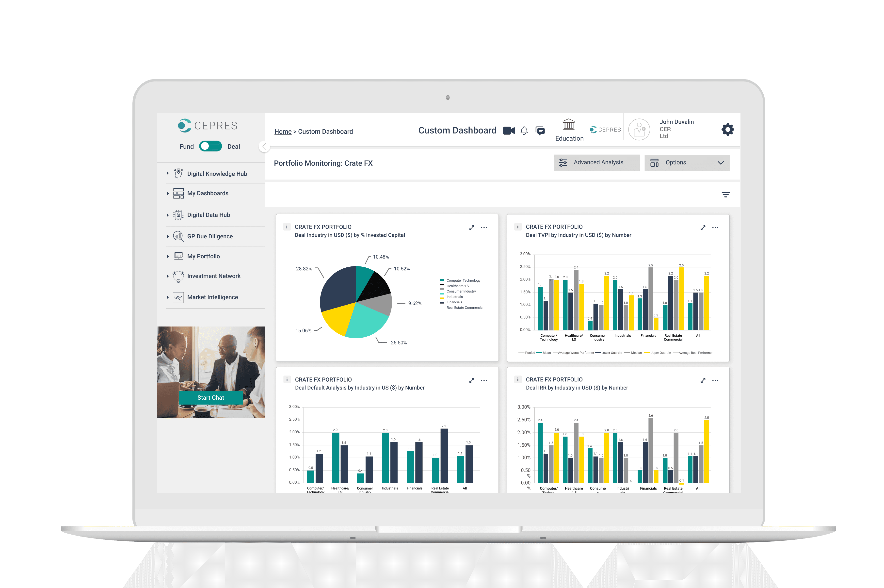
Task: Toggle Median series in TVPI legend
Action: coord(633,353)
